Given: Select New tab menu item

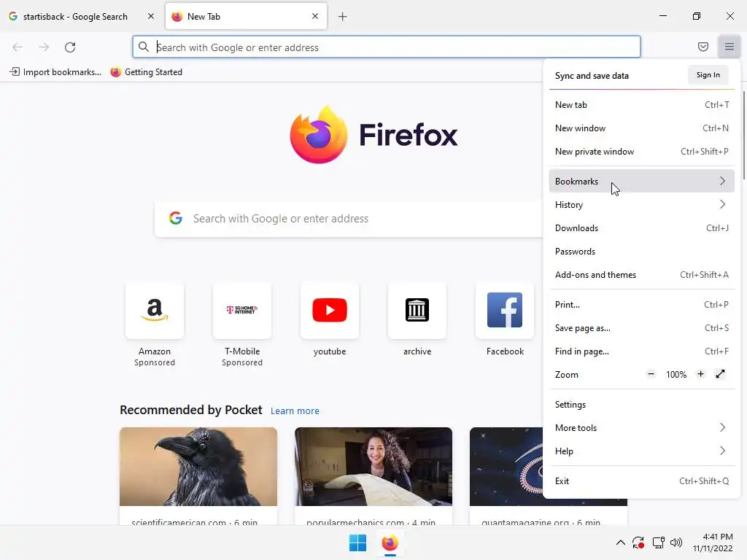Looking at the screenshot, I should (x=641, y=105).
